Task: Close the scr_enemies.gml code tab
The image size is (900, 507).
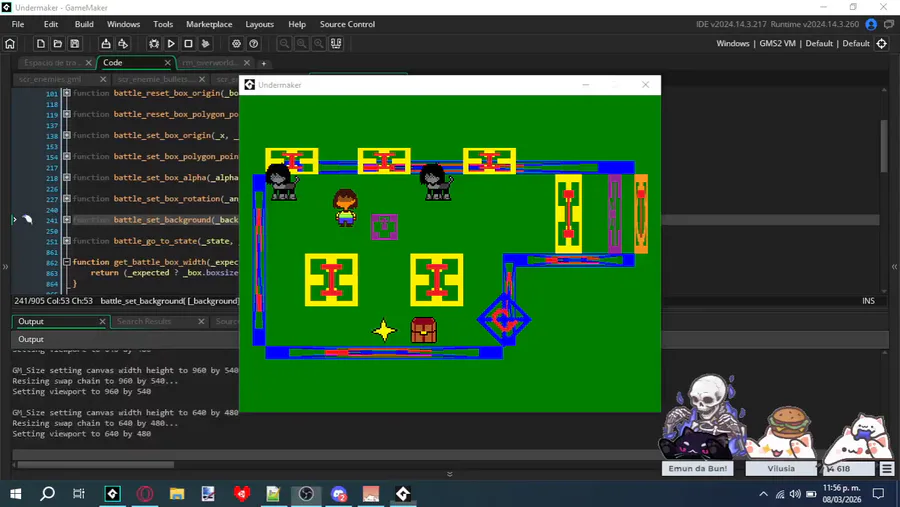Action: click(x=103, y=79)
